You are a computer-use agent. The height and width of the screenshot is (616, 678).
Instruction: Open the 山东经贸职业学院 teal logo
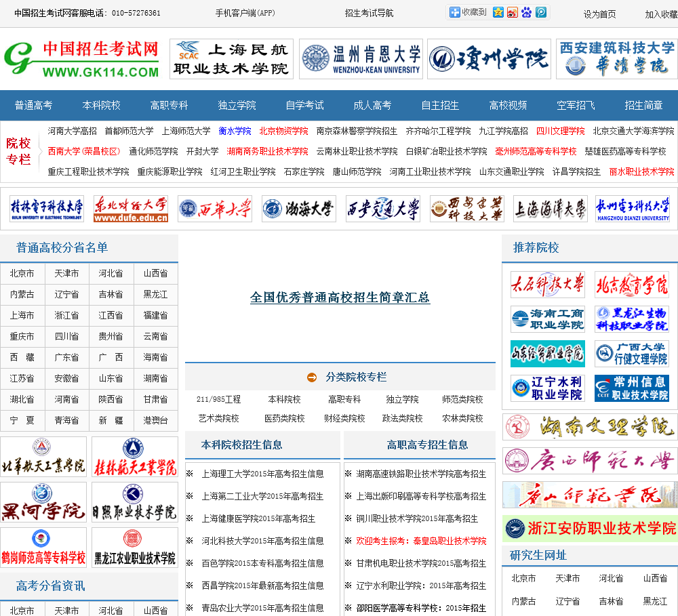(x=547, y=354)
